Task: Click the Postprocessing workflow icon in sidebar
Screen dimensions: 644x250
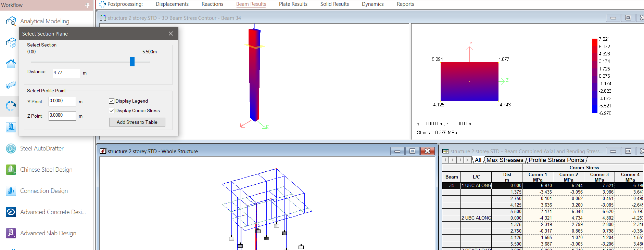Action: point(11,106)
